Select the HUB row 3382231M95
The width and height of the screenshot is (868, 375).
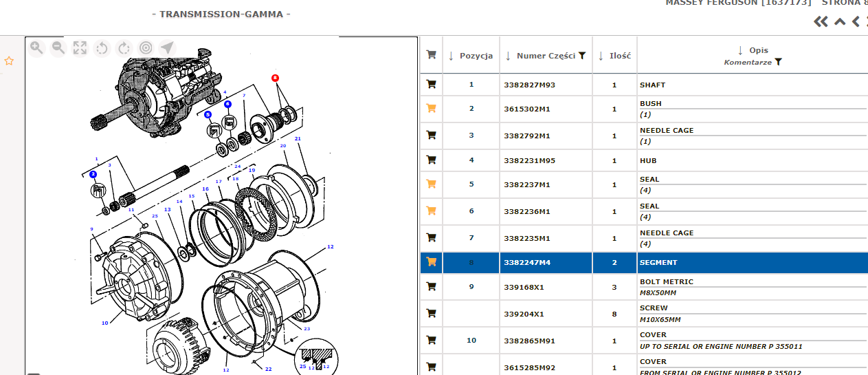tap(528, 160)
